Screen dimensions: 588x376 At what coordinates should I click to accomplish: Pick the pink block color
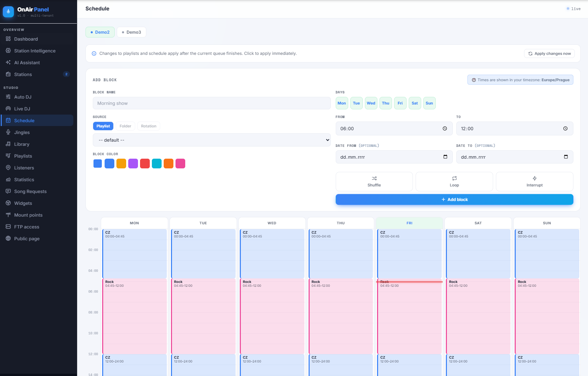(180, 164)
